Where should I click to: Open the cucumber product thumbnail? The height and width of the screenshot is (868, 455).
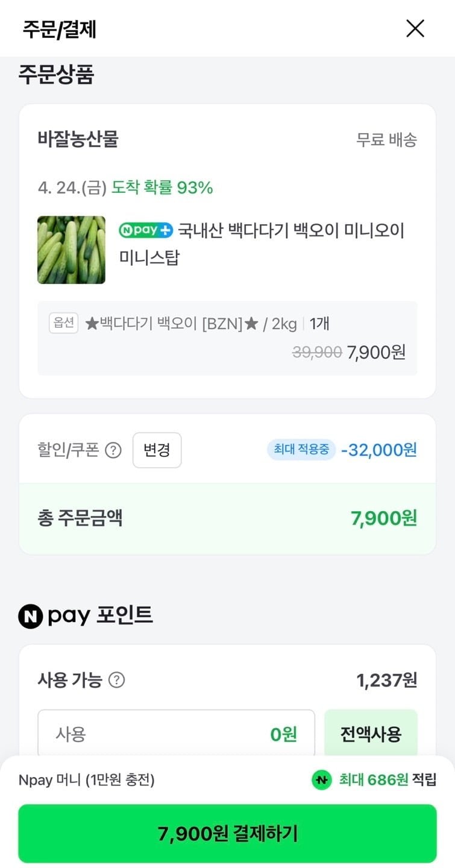point(71,250)
